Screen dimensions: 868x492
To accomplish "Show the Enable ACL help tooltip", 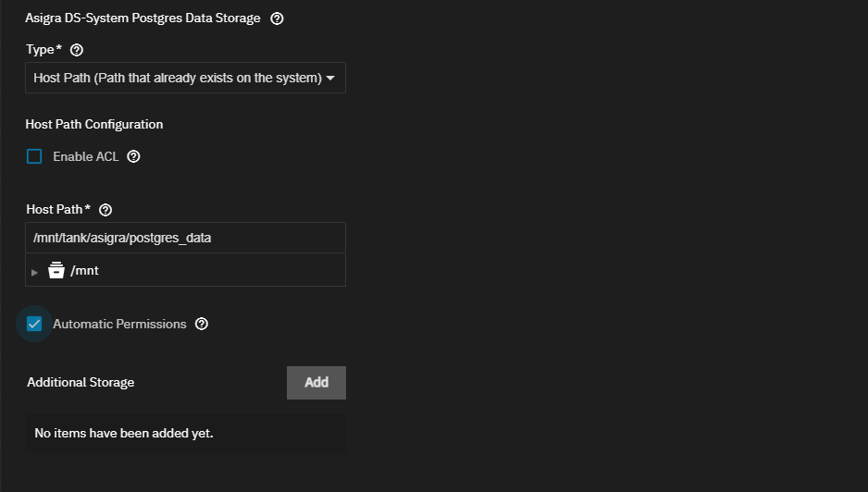I will point(133,156).
